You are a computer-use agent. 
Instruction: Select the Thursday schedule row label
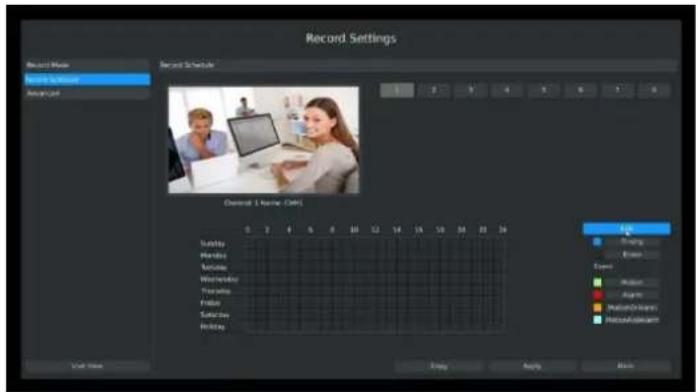click(215, 291)
